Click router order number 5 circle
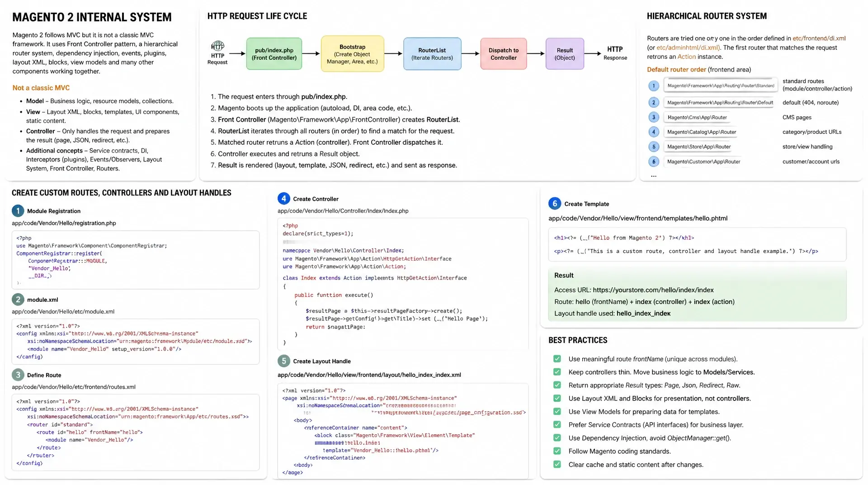Viewport: 868px width, 485px height. (653, 147)
